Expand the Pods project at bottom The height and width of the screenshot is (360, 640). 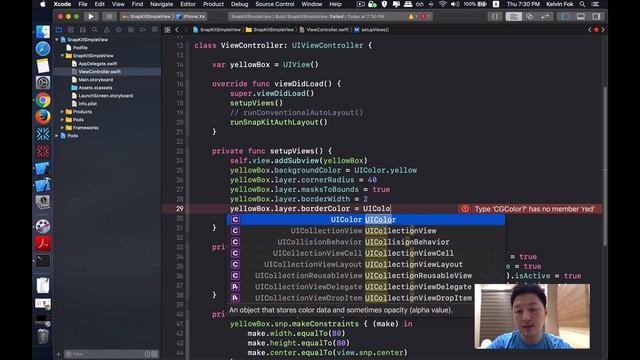57,136
